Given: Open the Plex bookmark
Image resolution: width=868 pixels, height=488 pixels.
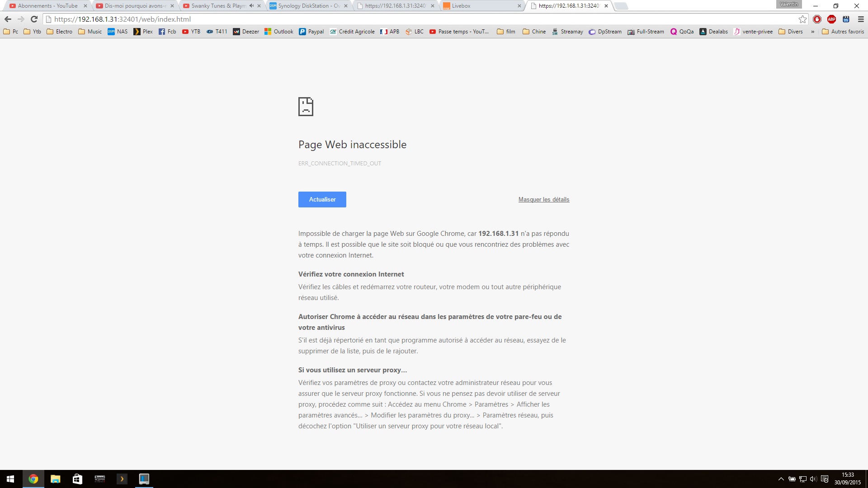Looking at the screenshot, I should coord(143,32).
